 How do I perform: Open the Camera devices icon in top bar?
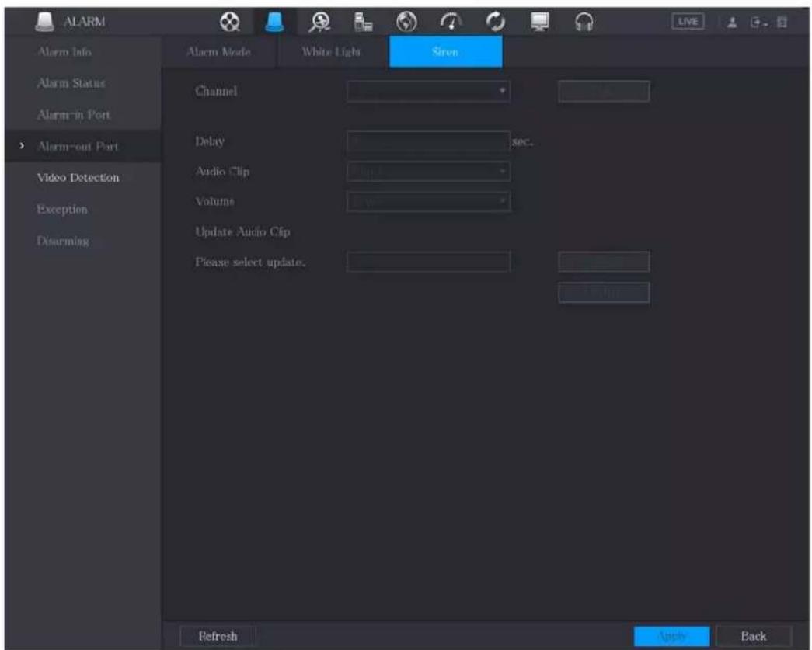pos(363,22)
